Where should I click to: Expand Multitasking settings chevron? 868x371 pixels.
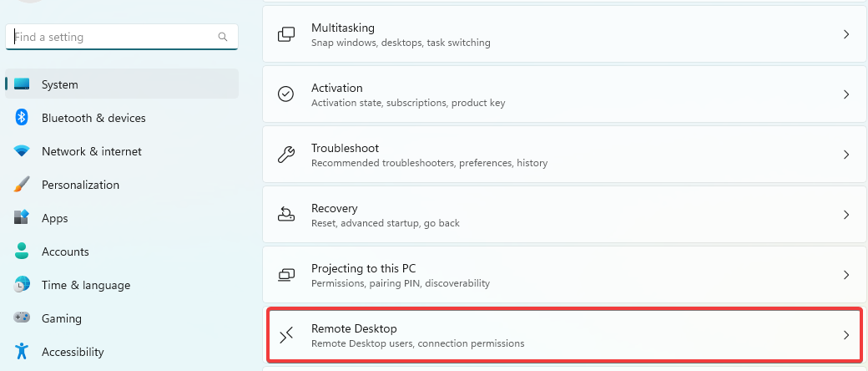click(845, 34)
